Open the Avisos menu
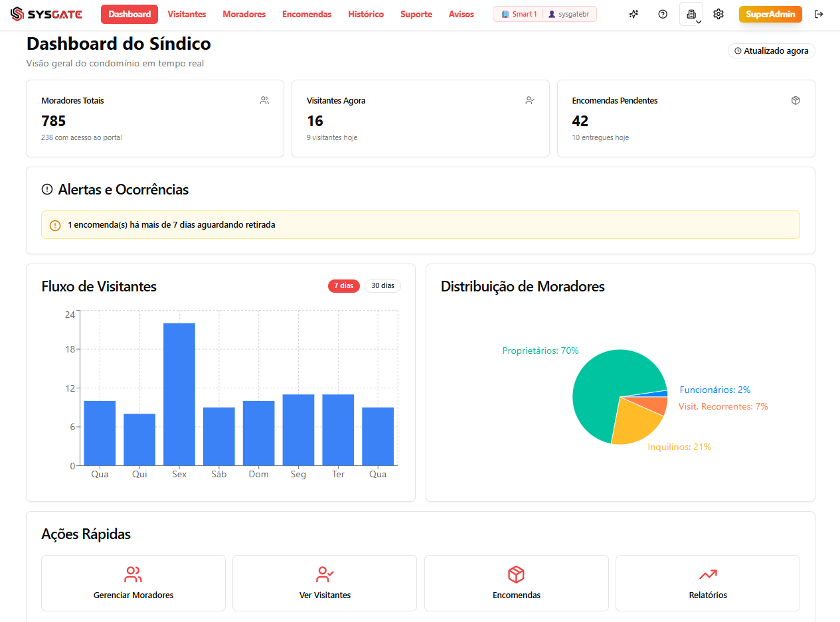Screen dimensions: 840x622 coord(462,14)
